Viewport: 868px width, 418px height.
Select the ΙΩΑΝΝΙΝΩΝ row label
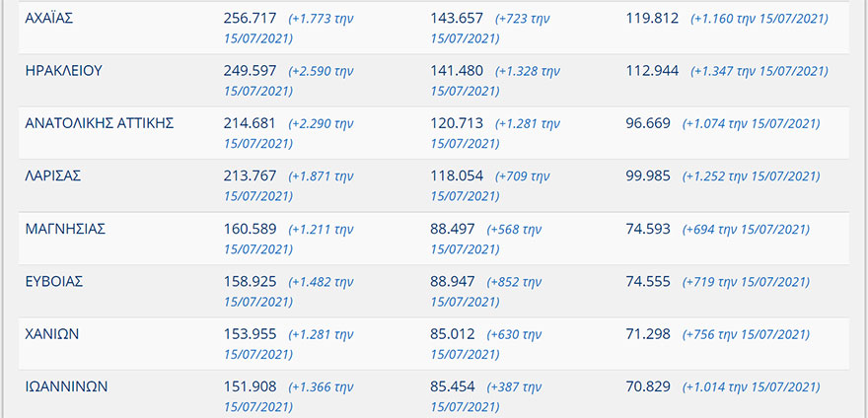coord(66,386)
